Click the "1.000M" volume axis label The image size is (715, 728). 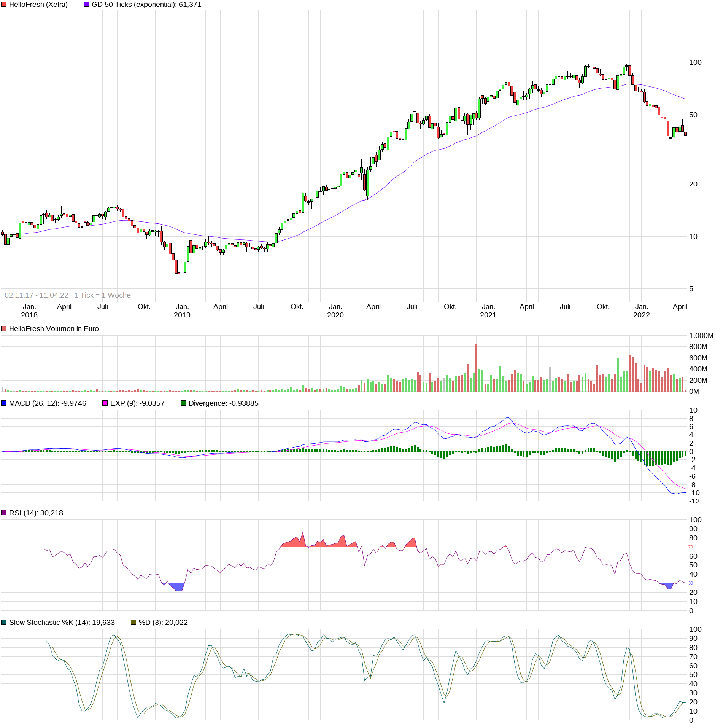pos(701,336)
